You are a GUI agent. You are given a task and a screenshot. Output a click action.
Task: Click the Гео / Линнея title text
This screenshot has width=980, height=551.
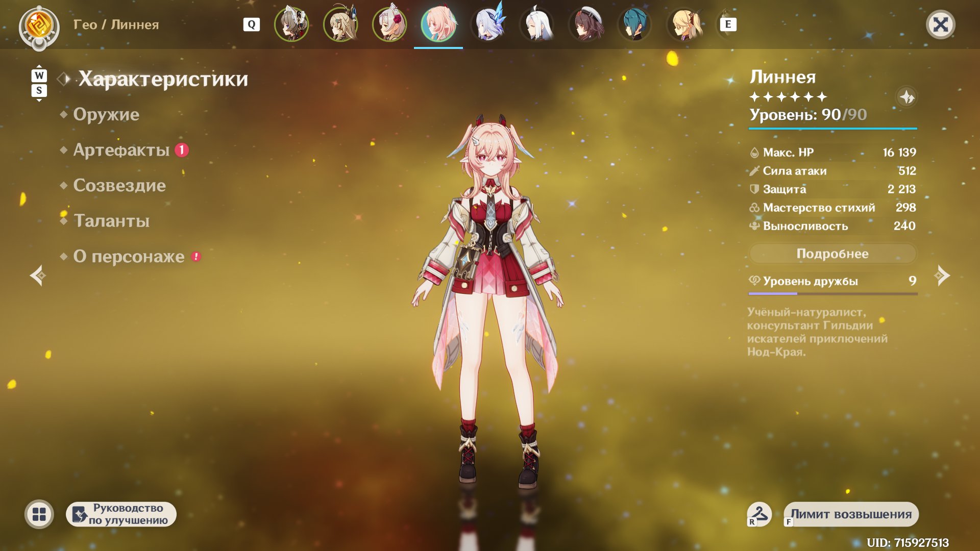[x=116, y=24]
